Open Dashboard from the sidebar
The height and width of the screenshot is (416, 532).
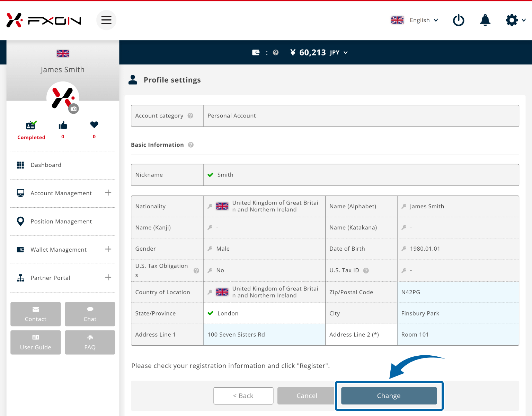click(46, 165)
